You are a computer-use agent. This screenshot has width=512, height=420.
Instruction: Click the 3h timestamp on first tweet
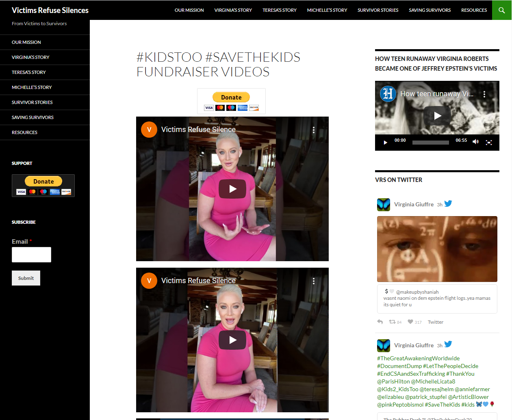pos(440,205)
